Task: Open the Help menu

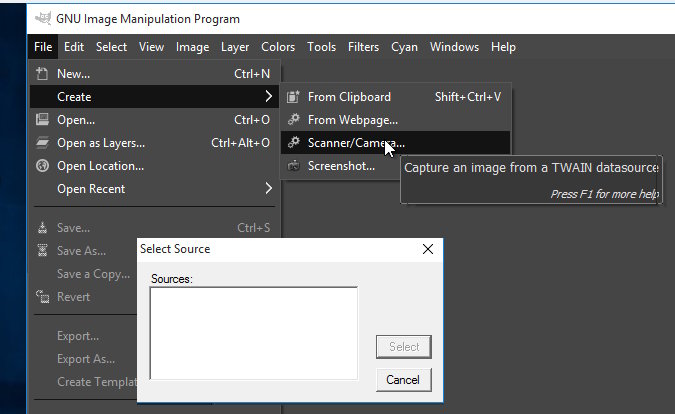Action: [x=503, y=46]
